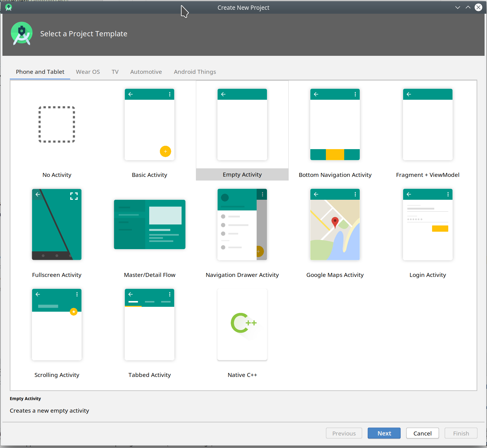Viewport: 487px width, 448px height.
Task: Choose the Login Activity template
Action: point(427,224)
